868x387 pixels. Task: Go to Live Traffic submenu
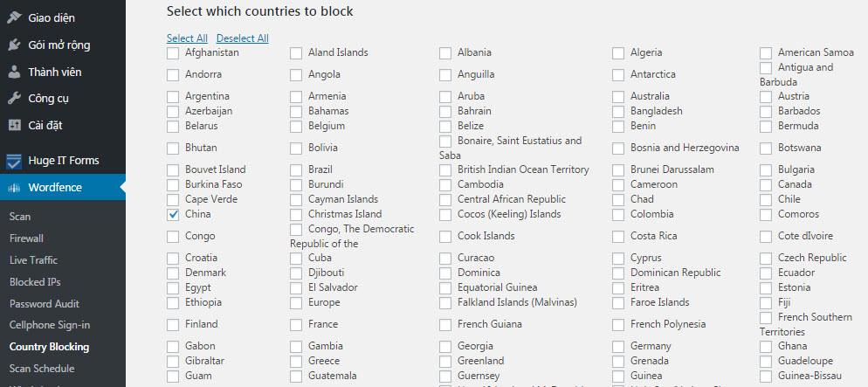click(34, 259)
